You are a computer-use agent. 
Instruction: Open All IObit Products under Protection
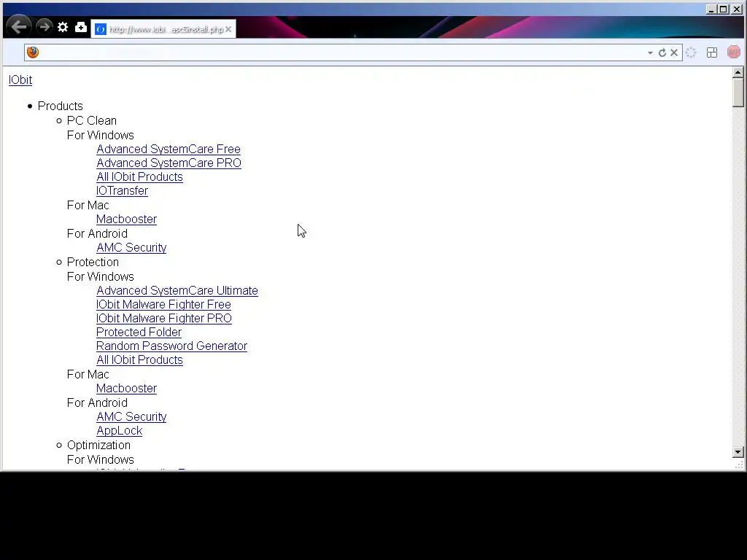(139, 359)
